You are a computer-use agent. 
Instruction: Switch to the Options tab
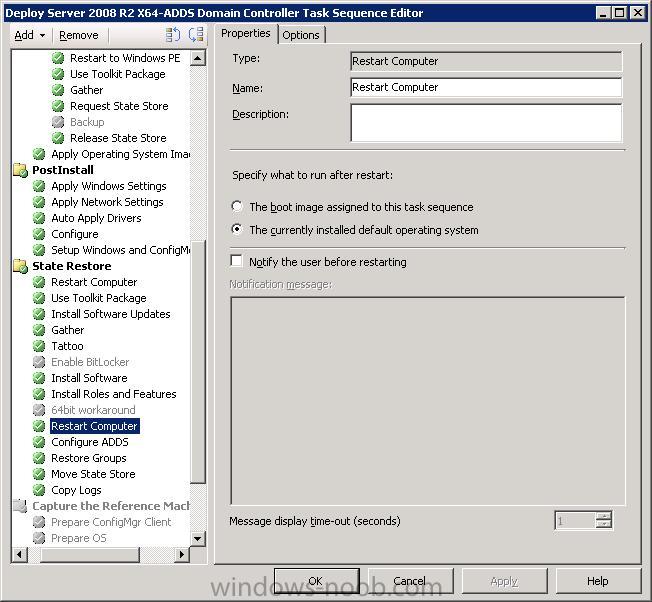(301, 35)
